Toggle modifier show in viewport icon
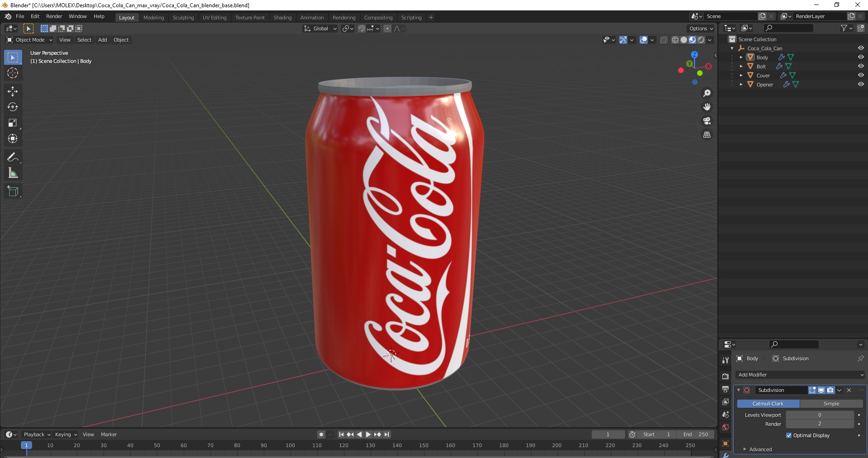 pos(821,390)
